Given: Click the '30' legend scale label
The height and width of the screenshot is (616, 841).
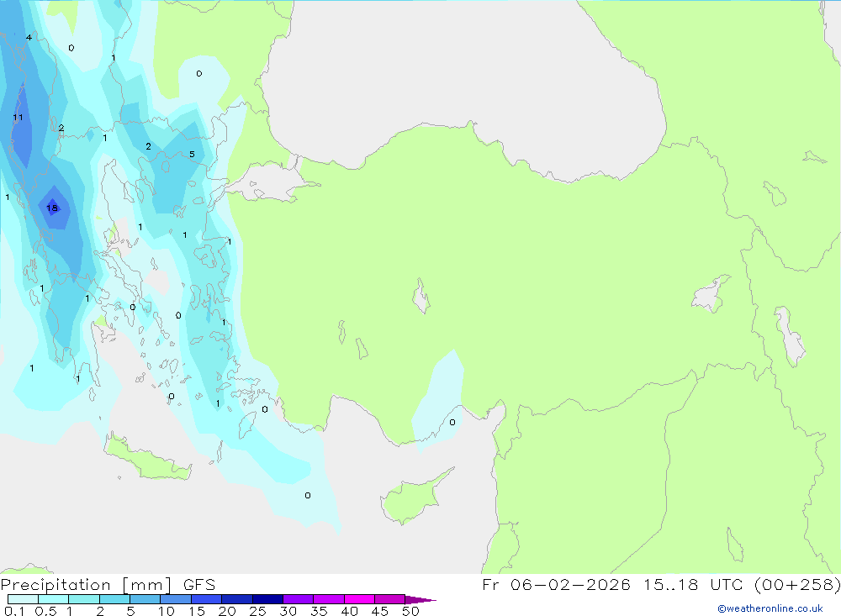Looking at the screenshot, I should [x=288, y=611].
